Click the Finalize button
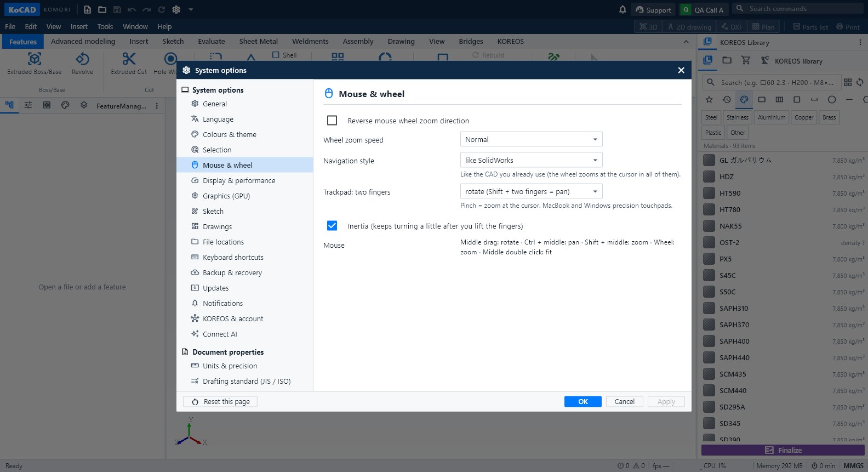The width and height of the screenshot is (868, 472). point(783,450)
